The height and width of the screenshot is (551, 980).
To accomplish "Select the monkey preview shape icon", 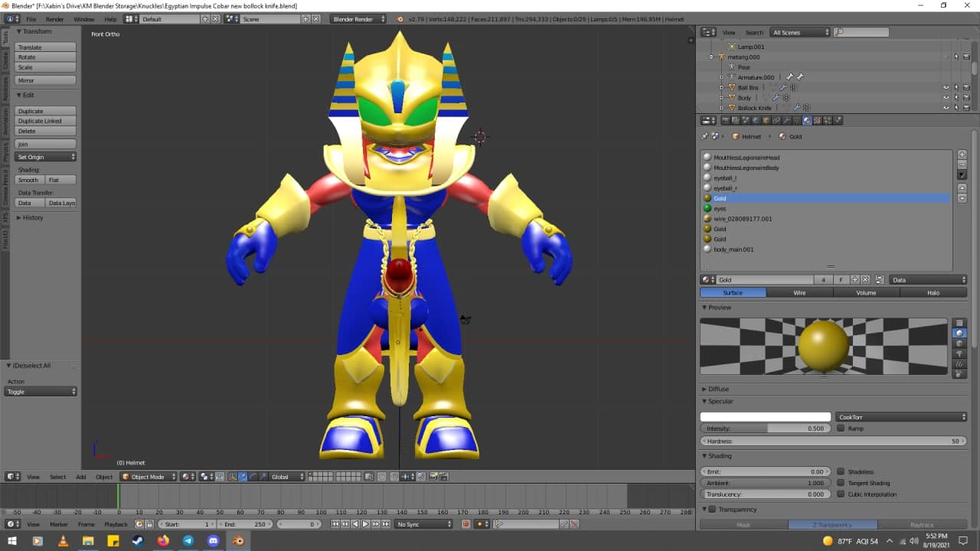I will click(x=960, y=354).
